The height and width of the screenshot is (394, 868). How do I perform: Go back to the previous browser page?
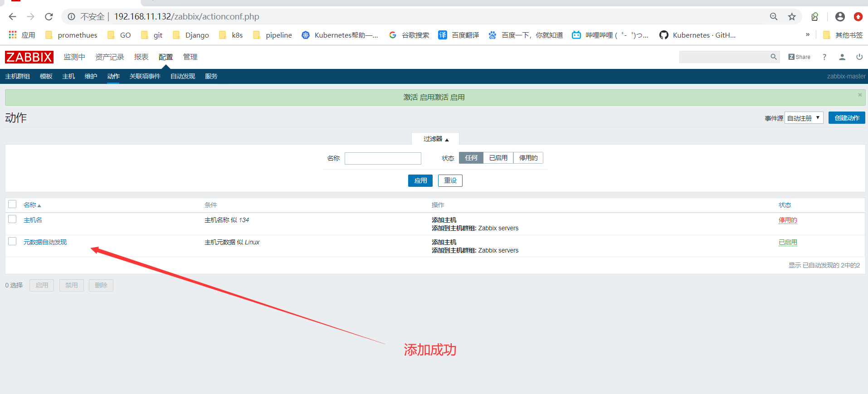[x=12, y=17]
